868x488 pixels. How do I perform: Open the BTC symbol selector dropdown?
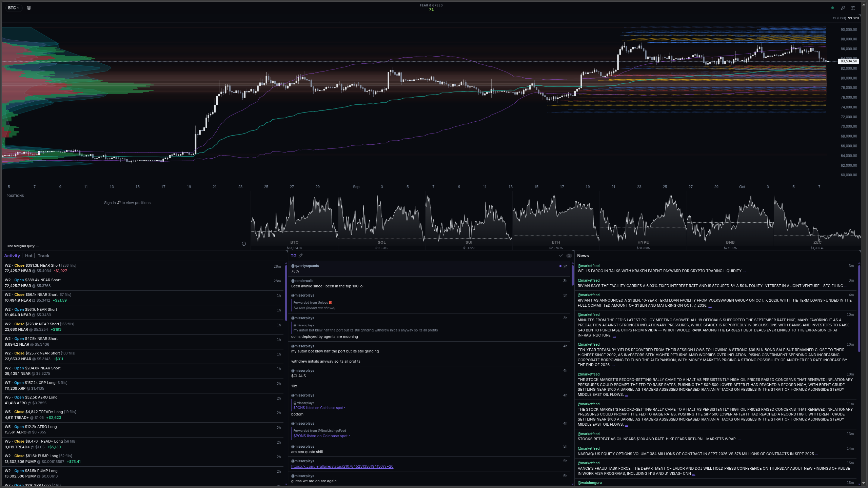coord(14,8)
